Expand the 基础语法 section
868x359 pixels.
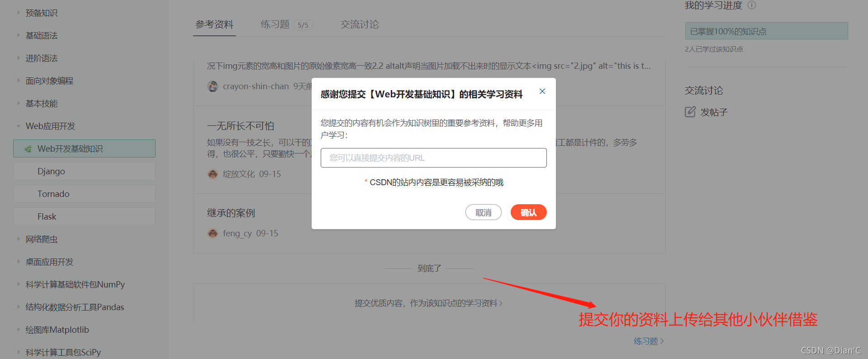click(x=19, y=35)
